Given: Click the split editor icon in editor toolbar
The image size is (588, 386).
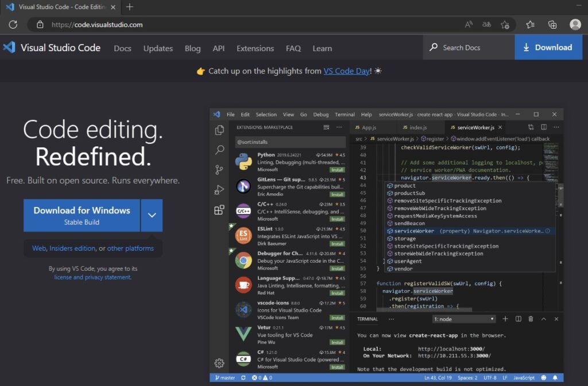Looking at the screenshot, I should coord(544,127).
